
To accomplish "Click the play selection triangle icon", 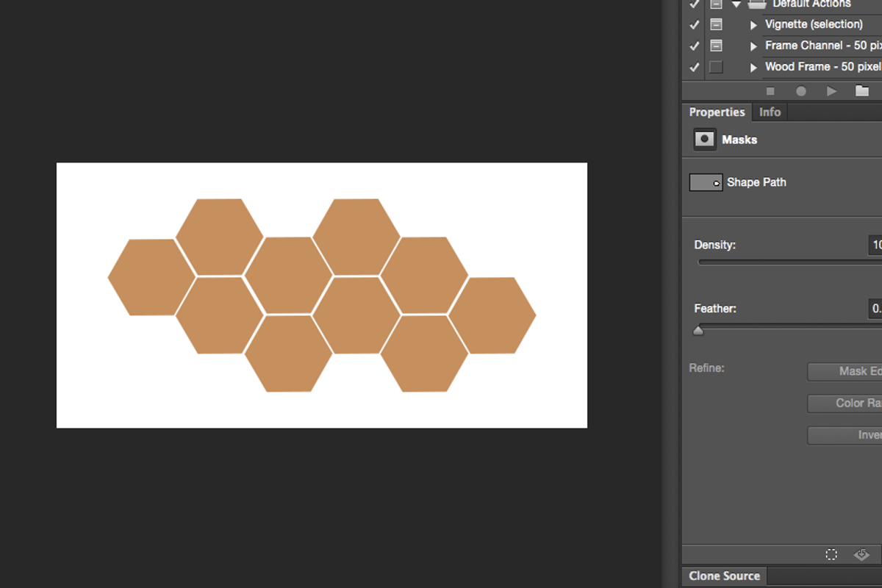I will pyautogui.click(x=831, y=91).
